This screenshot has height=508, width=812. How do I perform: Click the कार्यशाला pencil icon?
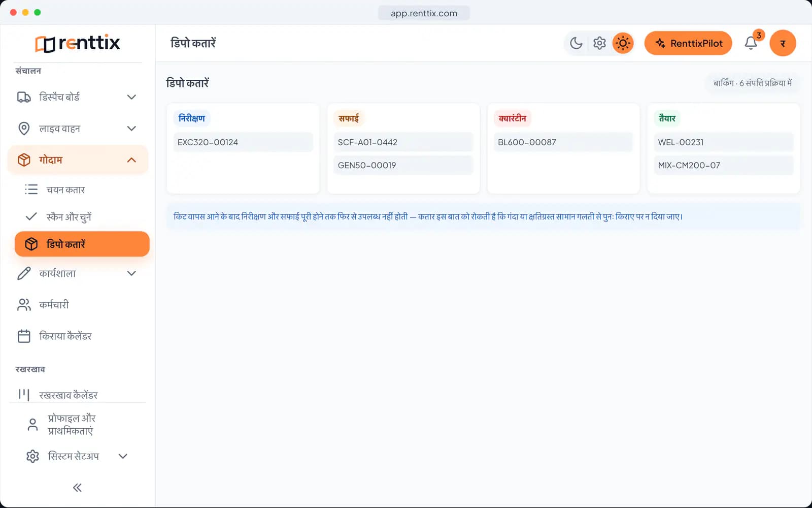[x=24, y=273]
